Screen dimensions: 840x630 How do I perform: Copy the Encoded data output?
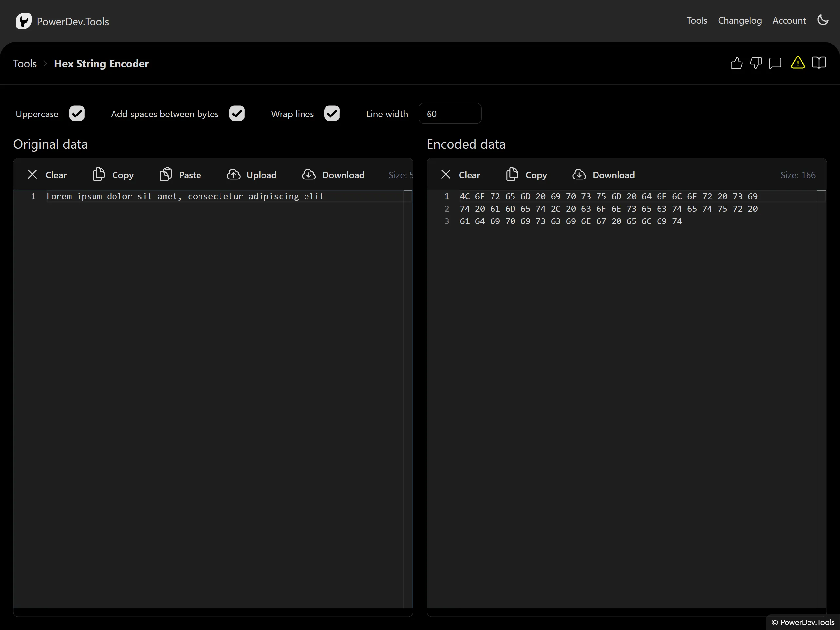point(526,175)
